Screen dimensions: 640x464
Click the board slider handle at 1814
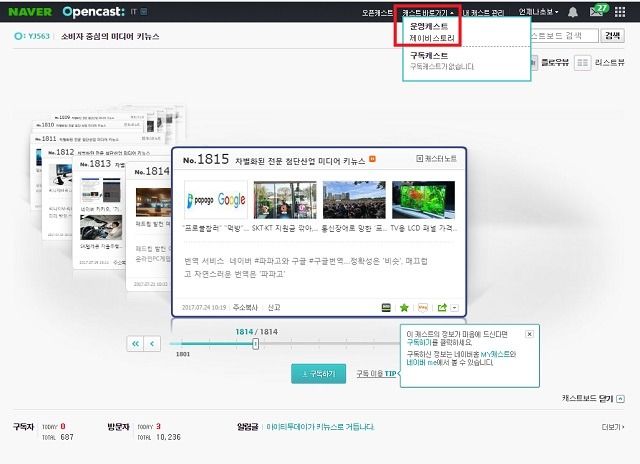coord(255,344)
